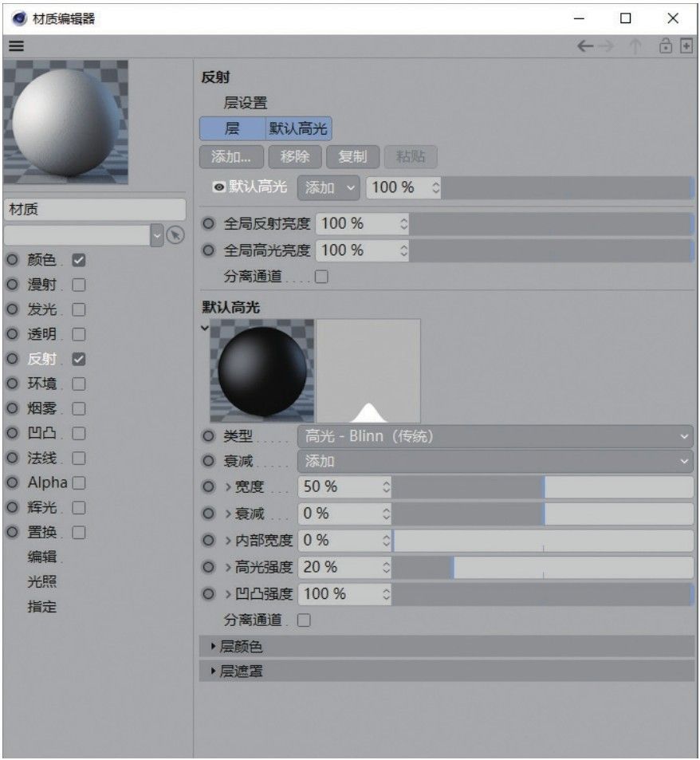Expand the 宽度 parameter chevron
The image size is (700, 760).
click(x=228, y=486)
